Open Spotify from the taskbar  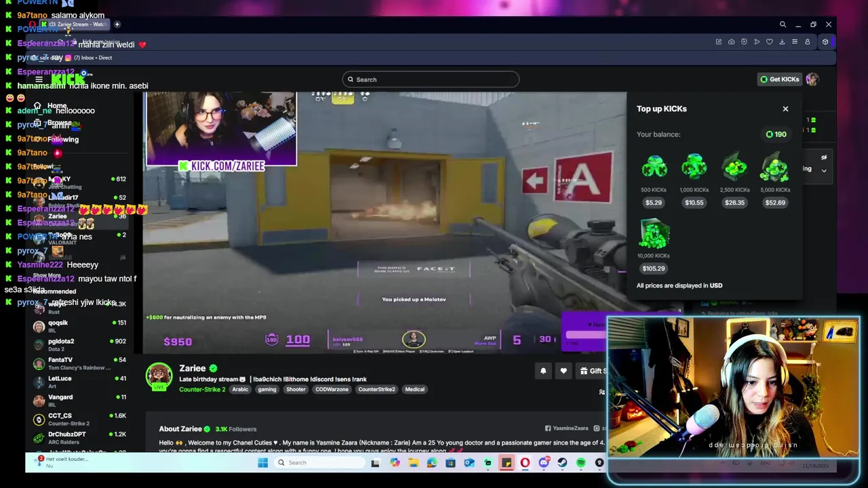(581, 463)
